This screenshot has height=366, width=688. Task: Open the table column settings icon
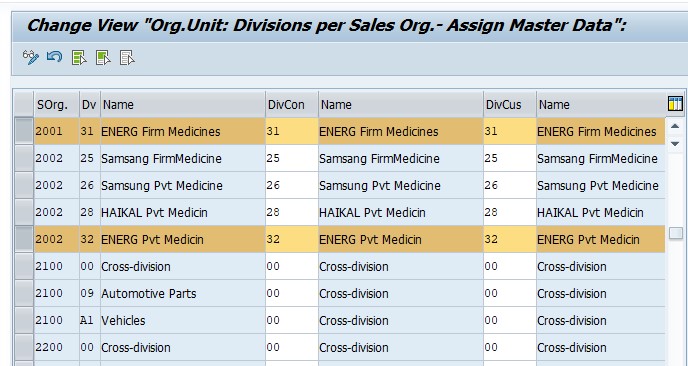tap(675, 104)
